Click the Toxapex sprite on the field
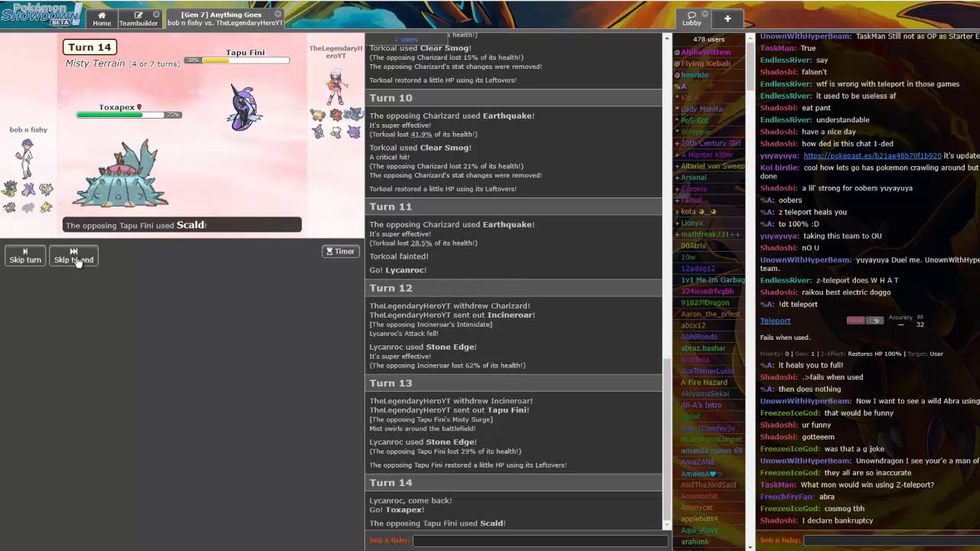980x551 pixels. click(x=120, y=174)
